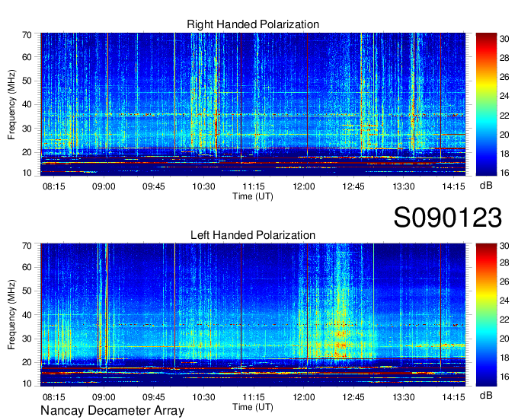Click the Frequency (MHz) label of the Right Handed plot
The height and width of the screenshot is (420, 518).
tap(11, 104)
